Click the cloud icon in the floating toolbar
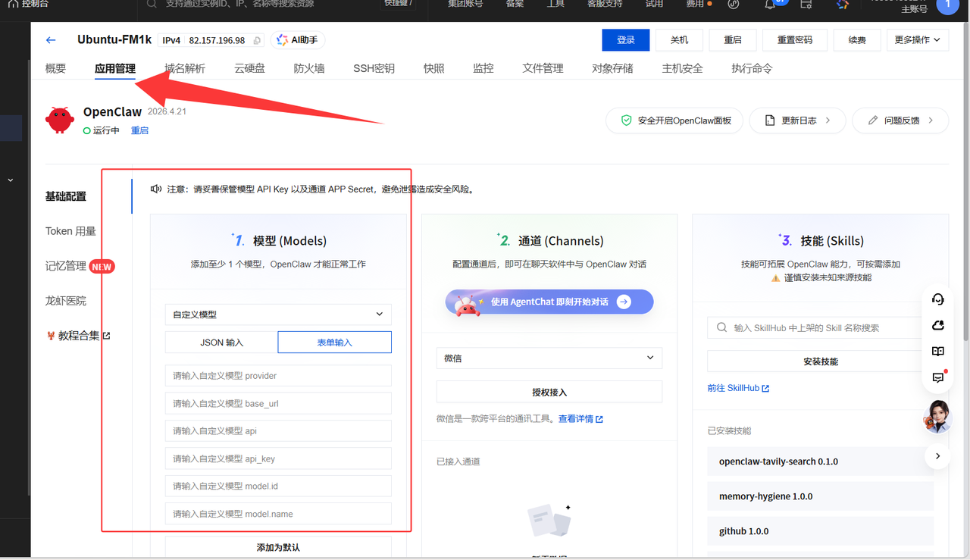The height and width of the screenshot is (560, 970). coord(937,325)
